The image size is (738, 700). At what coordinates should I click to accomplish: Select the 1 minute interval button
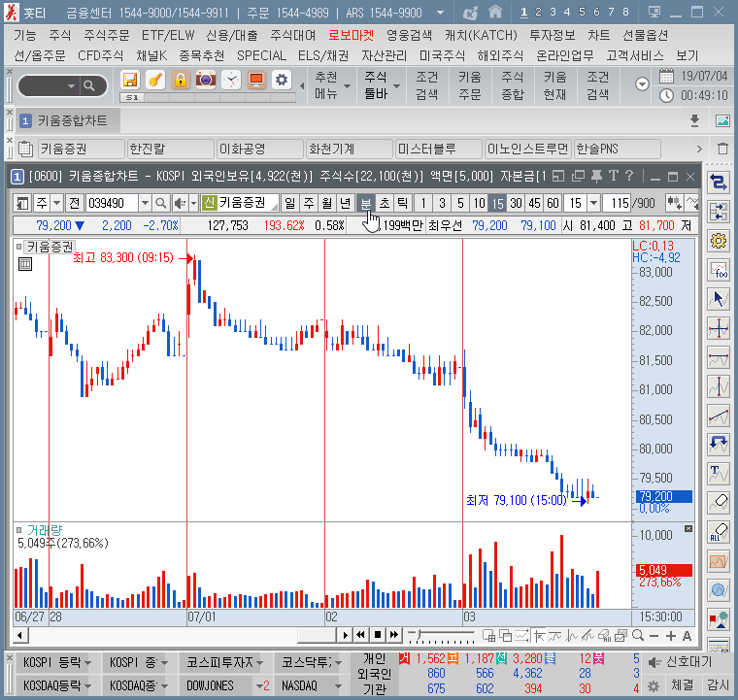point(423,203)
